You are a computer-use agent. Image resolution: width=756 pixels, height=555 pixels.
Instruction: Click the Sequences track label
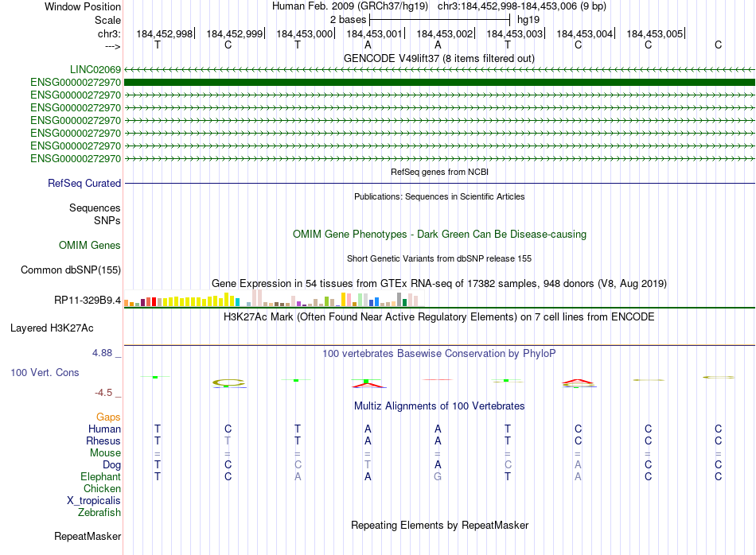pyautogui.click(x=95, y=208)
